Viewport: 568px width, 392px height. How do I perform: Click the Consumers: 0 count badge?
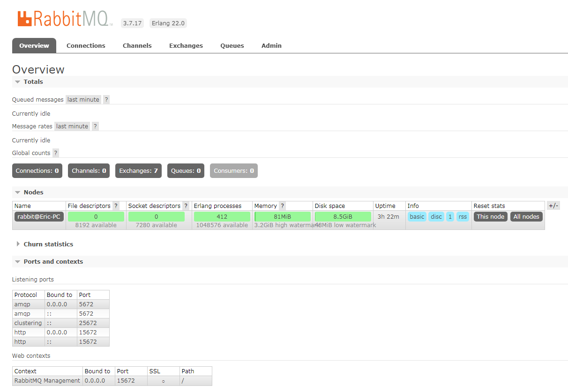[234, 171]
